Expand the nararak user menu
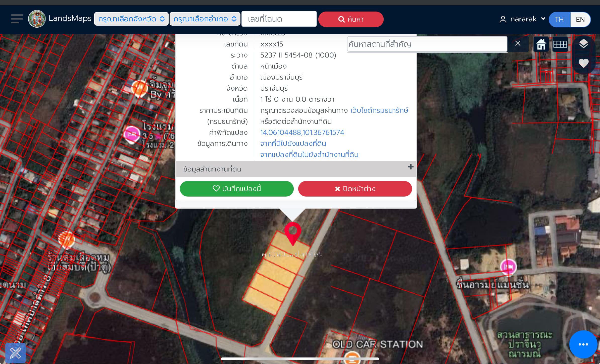Screen dimensions: 600x364 522,19
